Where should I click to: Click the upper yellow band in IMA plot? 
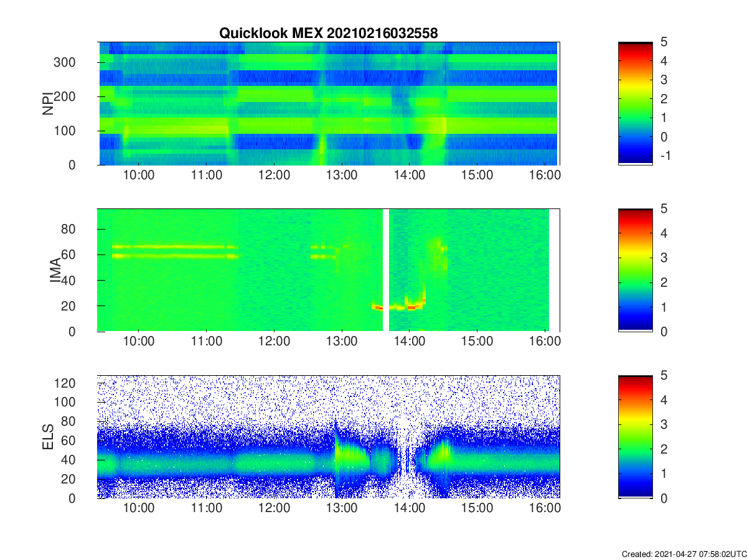tap(175, 247)
